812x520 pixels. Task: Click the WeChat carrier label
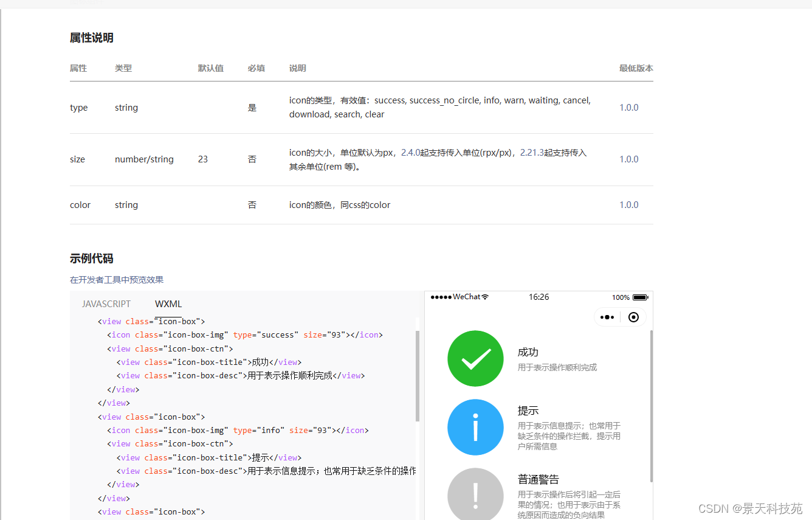tap(466, 297)
